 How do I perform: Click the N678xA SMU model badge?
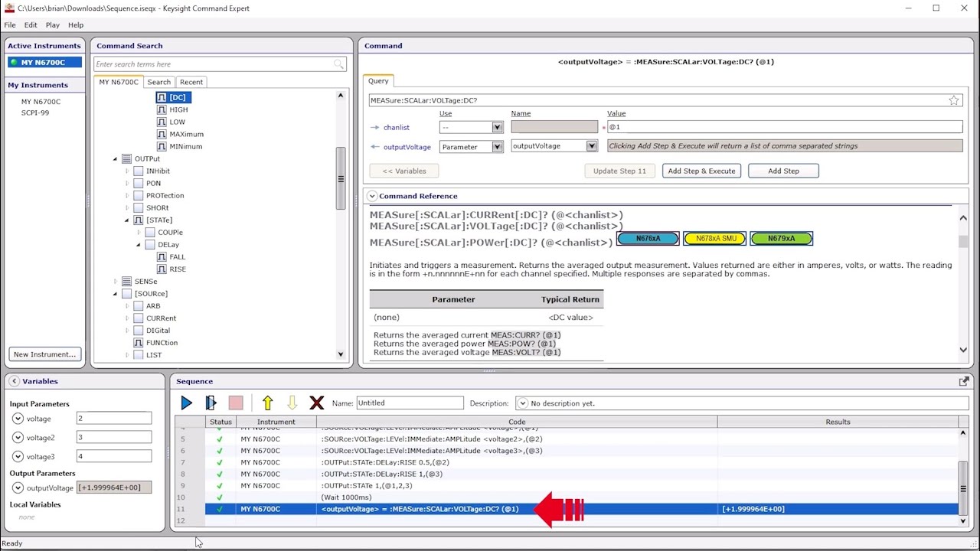tap(714, 239)
